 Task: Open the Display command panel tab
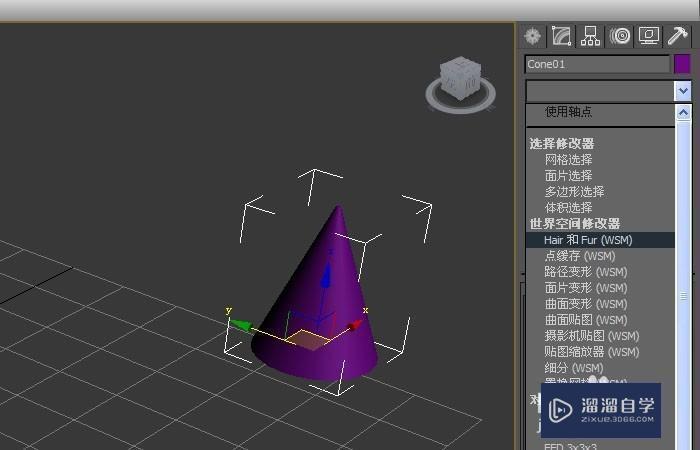[x=649, y=36]
